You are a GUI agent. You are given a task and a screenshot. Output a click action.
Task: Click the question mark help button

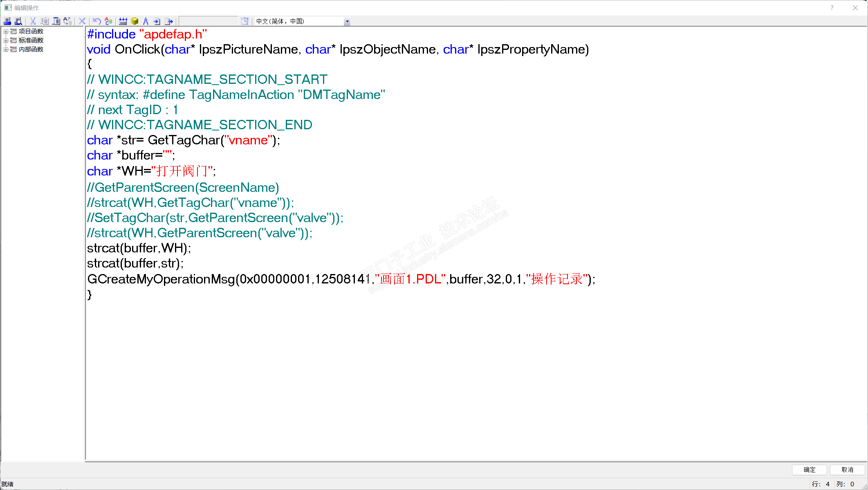pyautogui.click(x=832, y=8)
